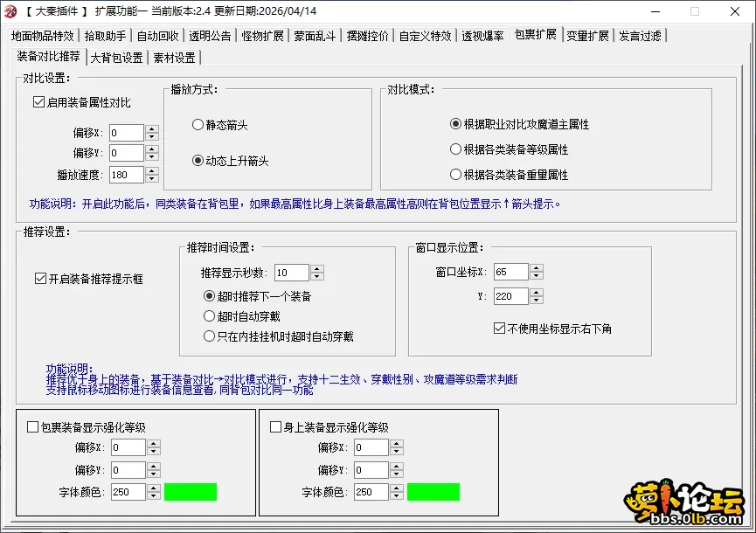Click green color swatch for 包裹装备
Image resolution: width=756 pixels, height=533 pixels.
191,492
